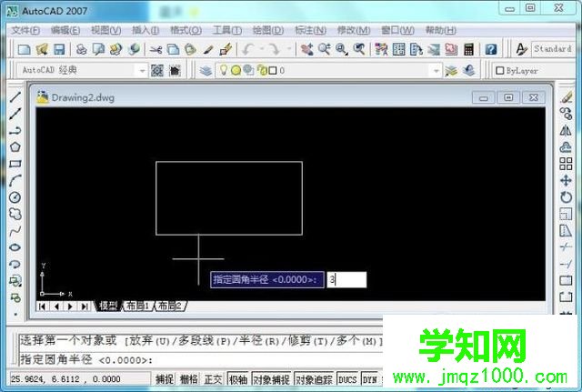Screen dimensions: 582x392
Task: Toggle the 捕捉 snap mode
Action: [x=165, y=379]
